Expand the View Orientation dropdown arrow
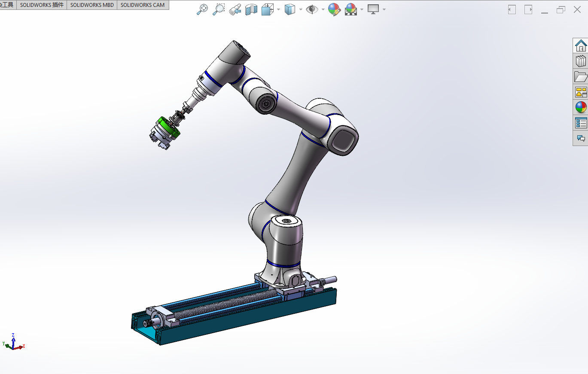The image size is (588, 374). click(279, 9)
